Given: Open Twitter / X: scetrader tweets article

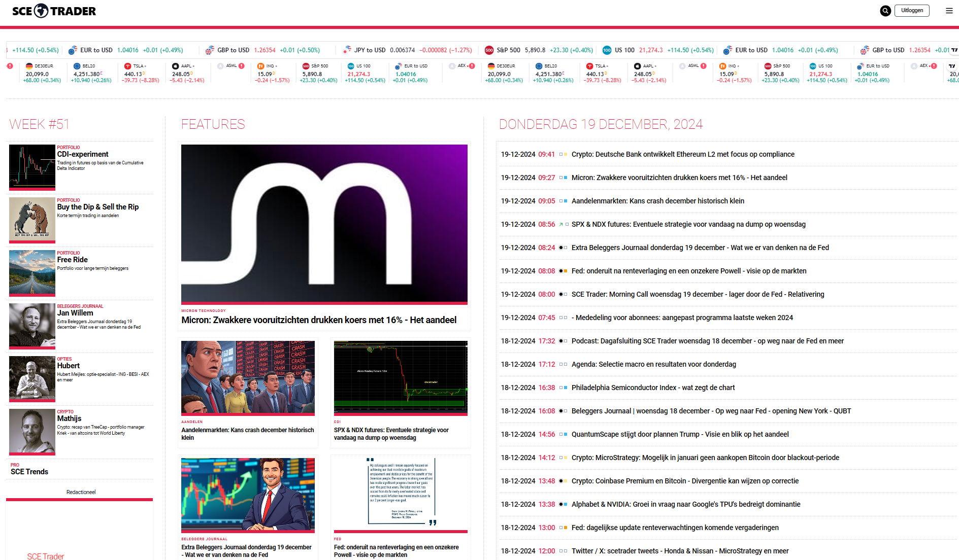Looking at the screenshot, I should tap(680, 551).
